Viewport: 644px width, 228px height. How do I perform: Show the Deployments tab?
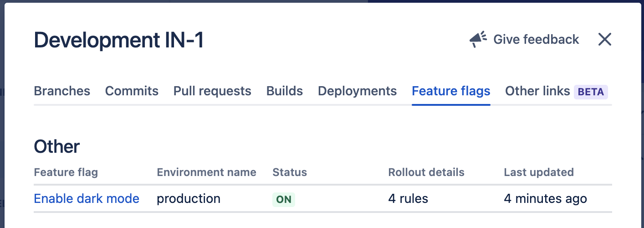pyautogui.click(x=357, y=91)
